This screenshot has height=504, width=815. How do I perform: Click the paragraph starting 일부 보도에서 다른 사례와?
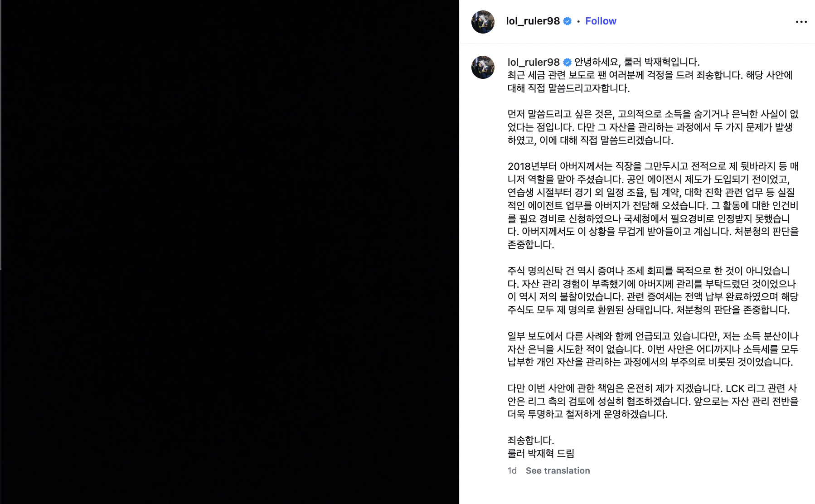pos(653,349)
